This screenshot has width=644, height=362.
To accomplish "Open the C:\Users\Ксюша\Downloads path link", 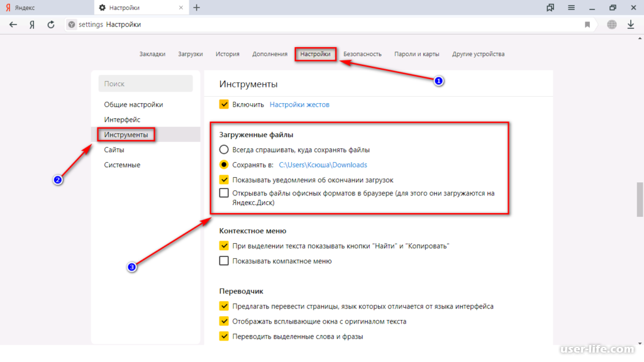I will 323,165.
